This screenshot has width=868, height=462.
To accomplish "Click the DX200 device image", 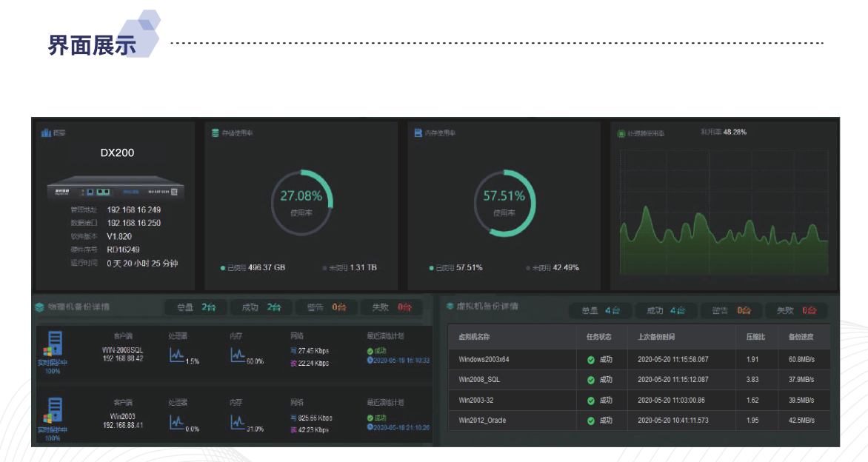I will pos(116,189).
